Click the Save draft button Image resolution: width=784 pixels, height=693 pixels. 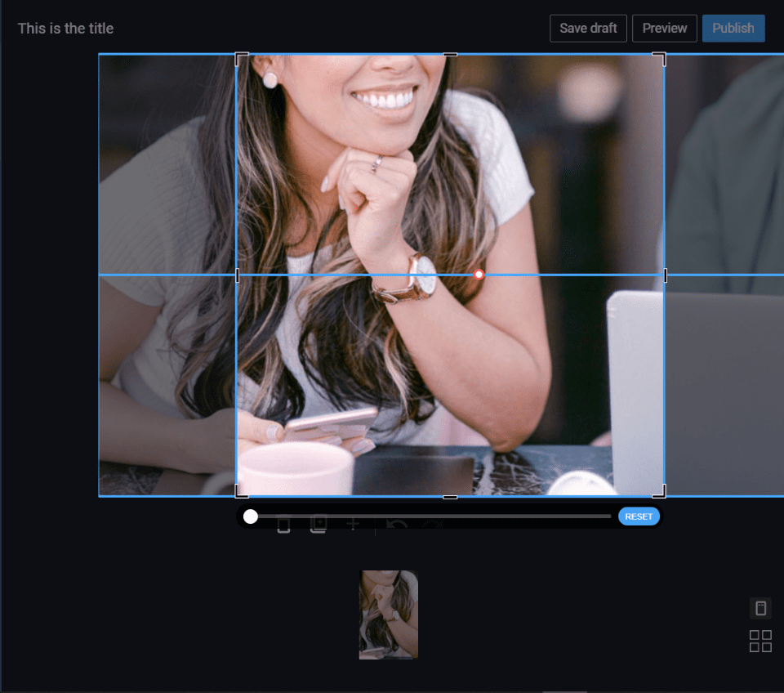[x=588, y=28]
